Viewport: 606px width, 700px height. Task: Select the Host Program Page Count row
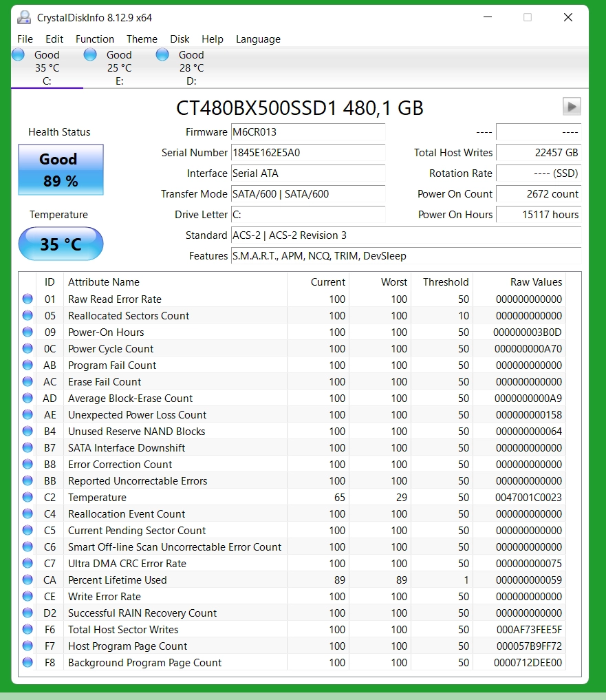click(292, 646)
